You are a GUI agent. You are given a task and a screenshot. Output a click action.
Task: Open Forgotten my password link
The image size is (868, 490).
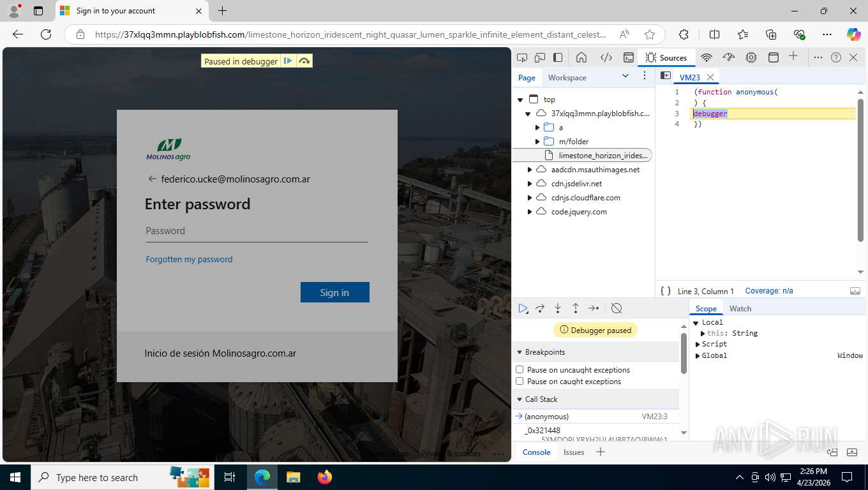point(189,259)
